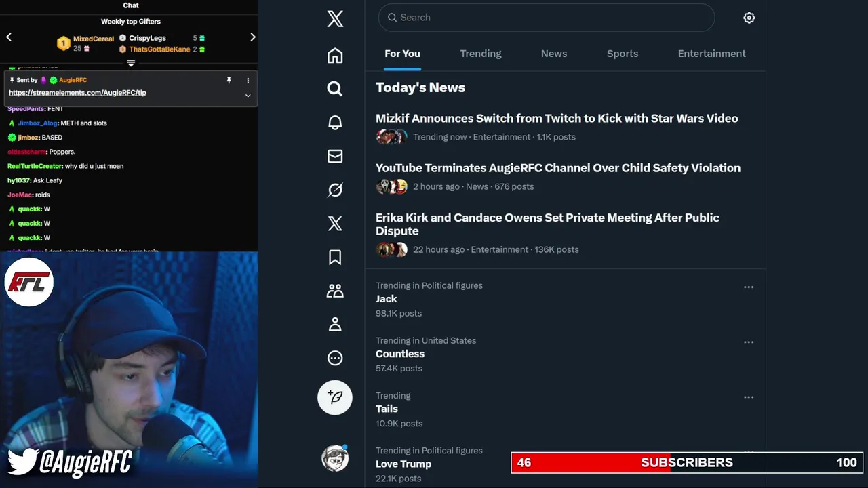
Task: Click the subscribers goal progress bar
Action: 687,463
